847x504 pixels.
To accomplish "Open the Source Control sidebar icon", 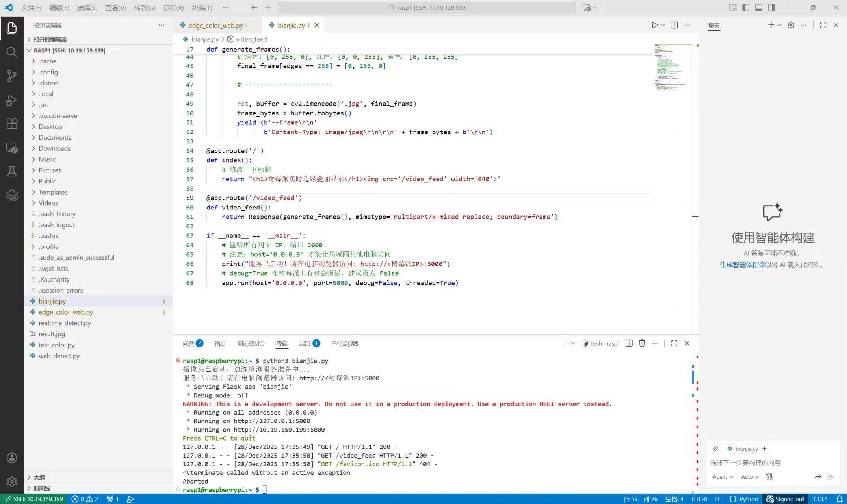I will pos(12,76).
